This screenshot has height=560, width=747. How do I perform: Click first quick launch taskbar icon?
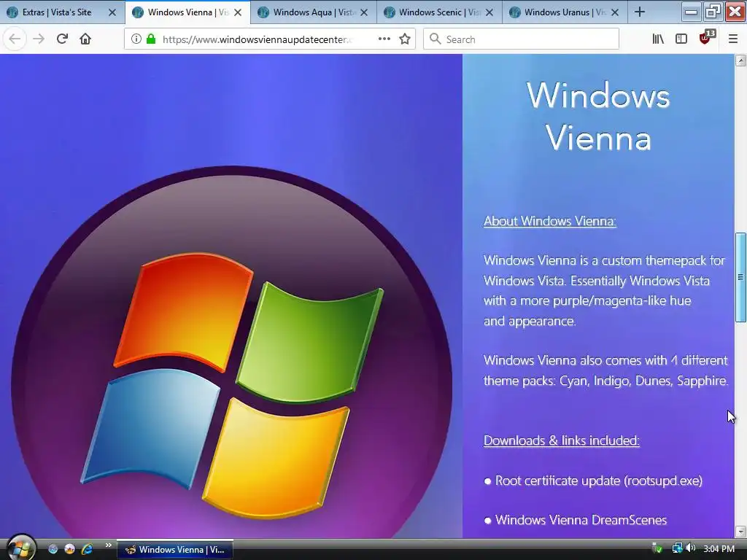(x=53, y=549)
